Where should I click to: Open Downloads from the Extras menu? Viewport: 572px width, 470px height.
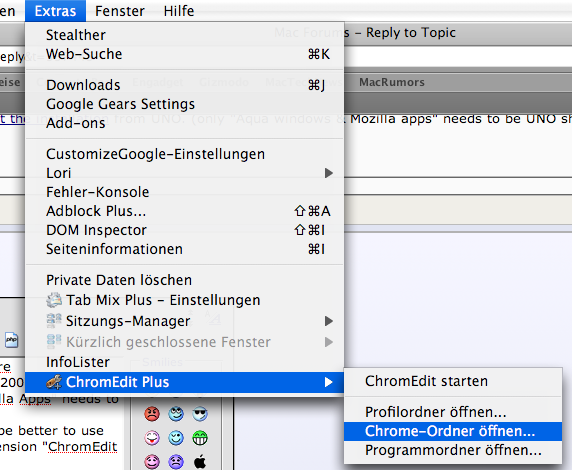(185, 85)
